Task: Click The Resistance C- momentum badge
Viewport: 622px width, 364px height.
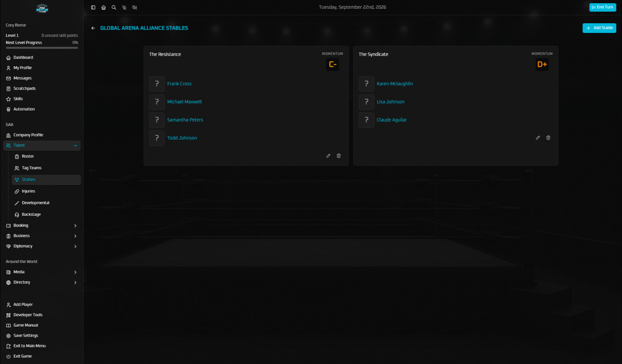Action: click(333, 64)
